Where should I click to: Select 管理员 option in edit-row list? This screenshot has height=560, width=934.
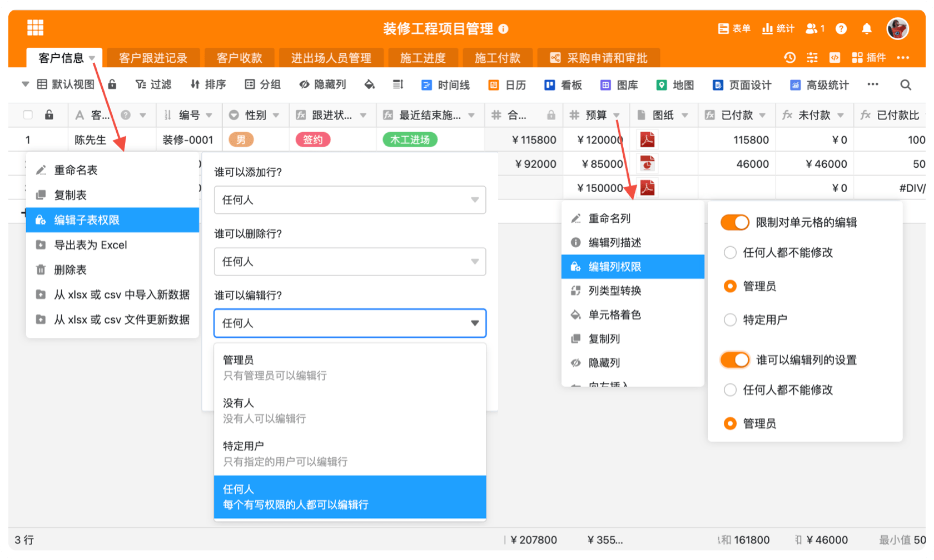click(350, 367)
